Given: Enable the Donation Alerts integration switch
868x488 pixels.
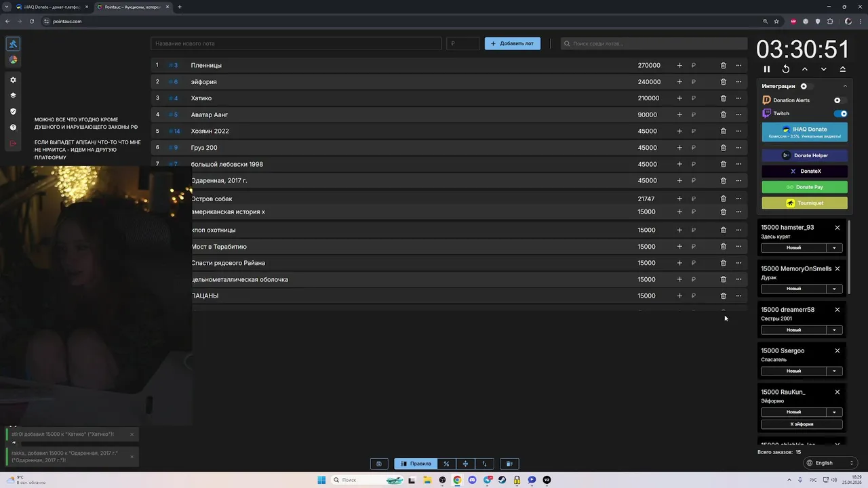Looking at the screenshot, I should point(840,100).
